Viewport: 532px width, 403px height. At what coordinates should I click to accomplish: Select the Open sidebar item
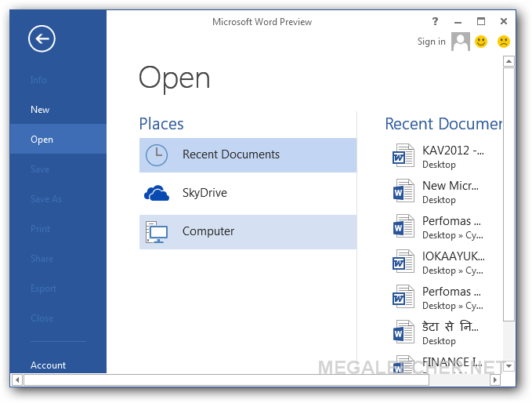pos(58,140)
